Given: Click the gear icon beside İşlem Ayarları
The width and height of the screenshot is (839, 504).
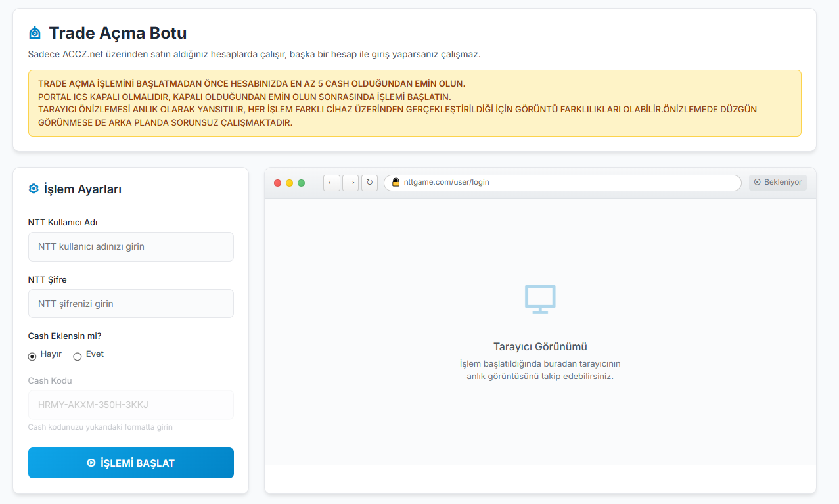Looking at the screenshot, I should coord(34,189).
